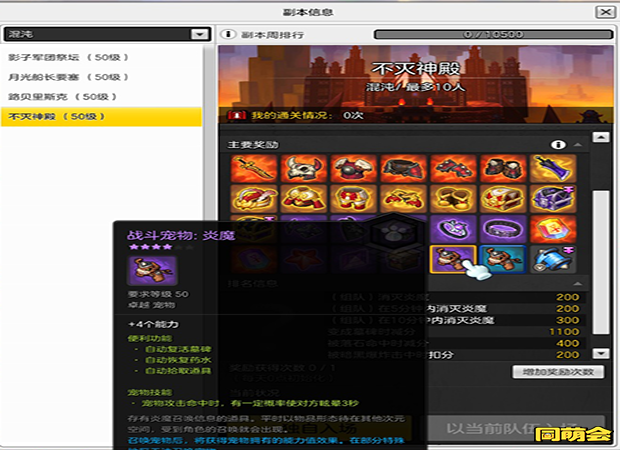Select the rainbow gem card reward
620x450 pixels.
click(x=553, y=229)
